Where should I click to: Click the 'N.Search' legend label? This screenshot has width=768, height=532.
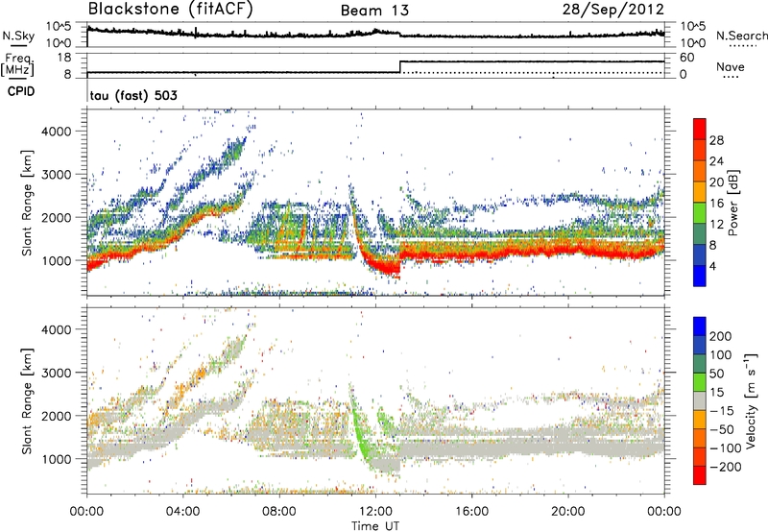point(741,36)
